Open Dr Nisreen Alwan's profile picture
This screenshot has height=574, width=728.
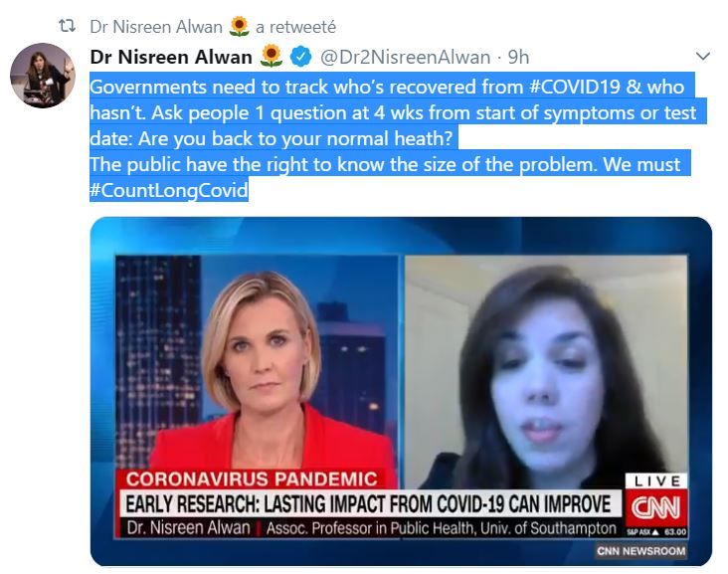pyautogui.click(x=43, y=76)
